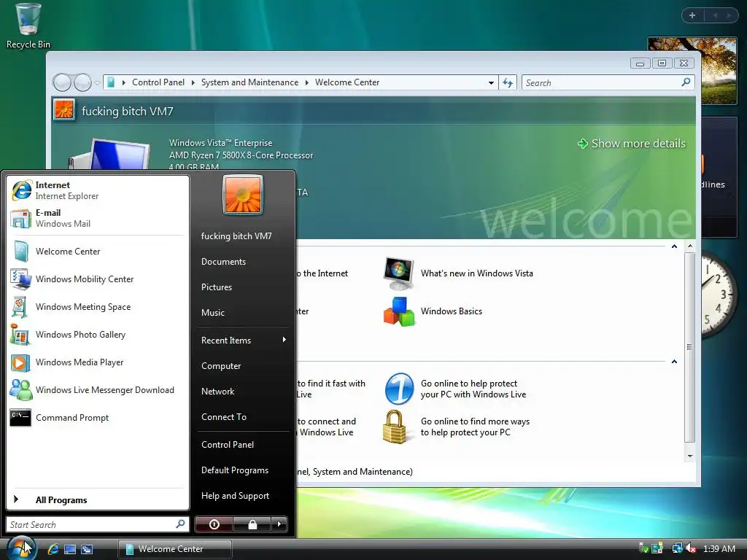Click the Welcome Center scrollbar down arrow
747x560 pixels.
[690, 456]
